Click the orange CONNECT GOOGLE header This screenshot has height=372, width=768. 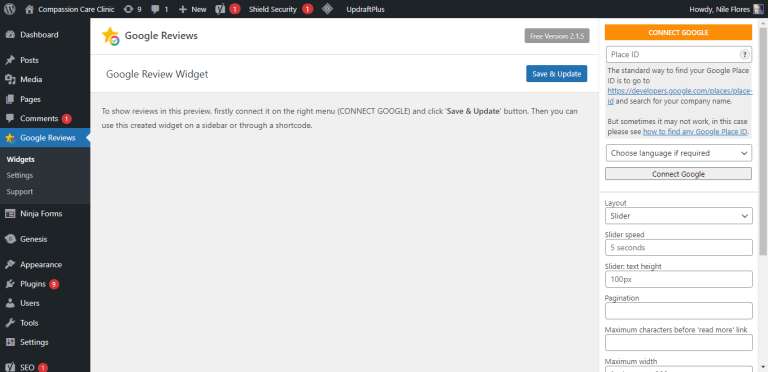[678, 32]
